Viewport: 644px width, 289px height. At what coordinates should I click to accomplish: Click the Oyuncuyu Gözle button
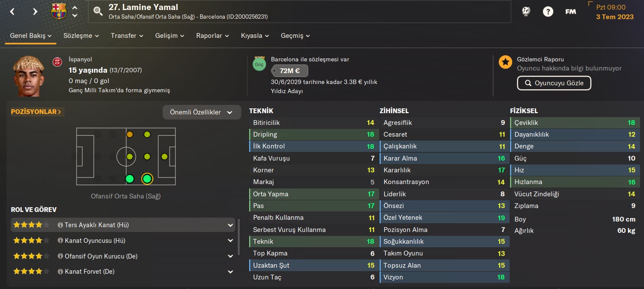pos(554,83)
